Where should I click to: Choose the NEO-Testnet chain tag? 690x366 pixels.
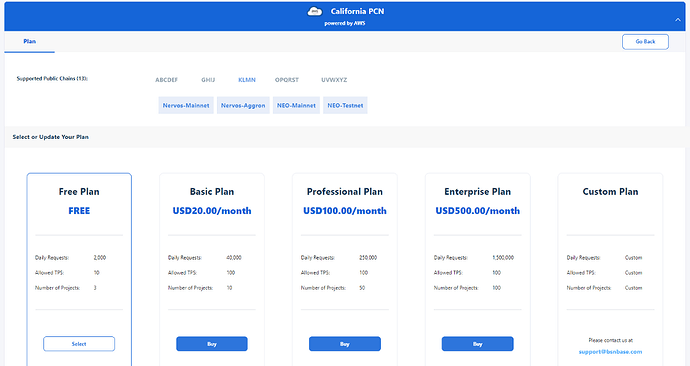point(345,106)
